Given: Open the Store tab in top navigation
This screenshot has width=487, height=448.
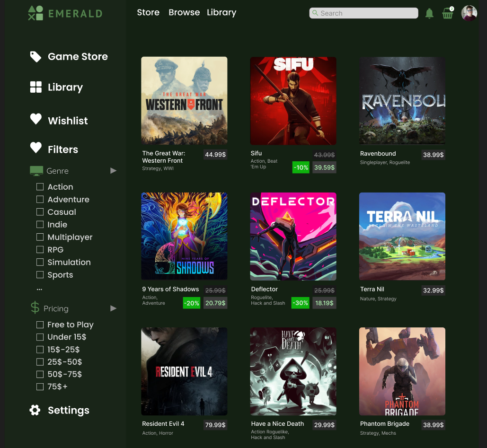Looking at the screenshot, I should [x=148, y=12].
